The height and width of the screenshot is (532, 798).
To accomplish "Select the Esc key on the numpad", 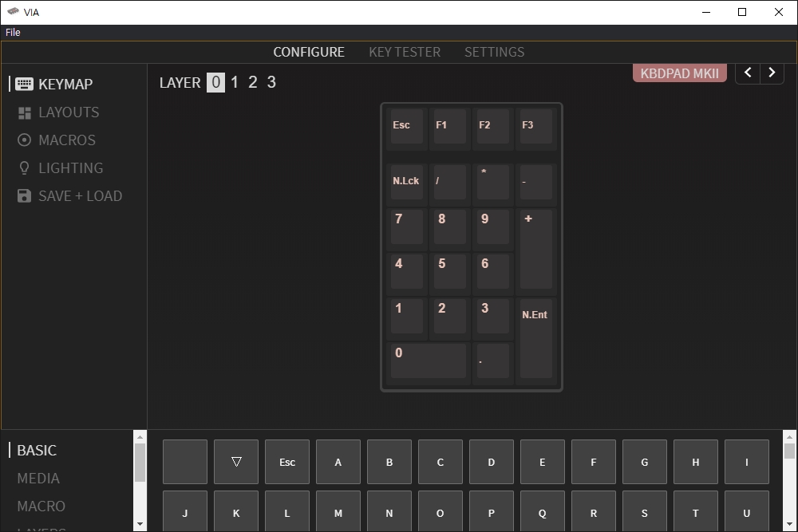I will (407, 127).
